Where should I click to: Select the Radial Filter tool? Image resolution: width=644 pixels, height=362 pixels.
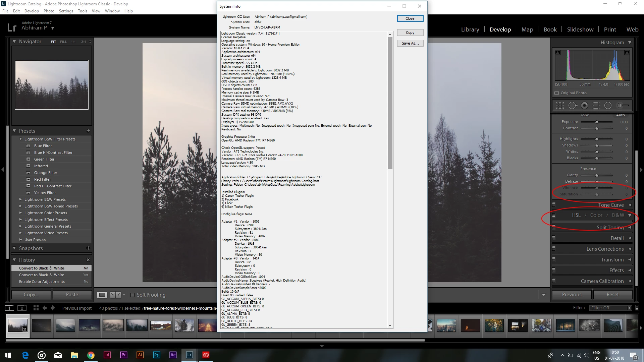coord(608,106)
